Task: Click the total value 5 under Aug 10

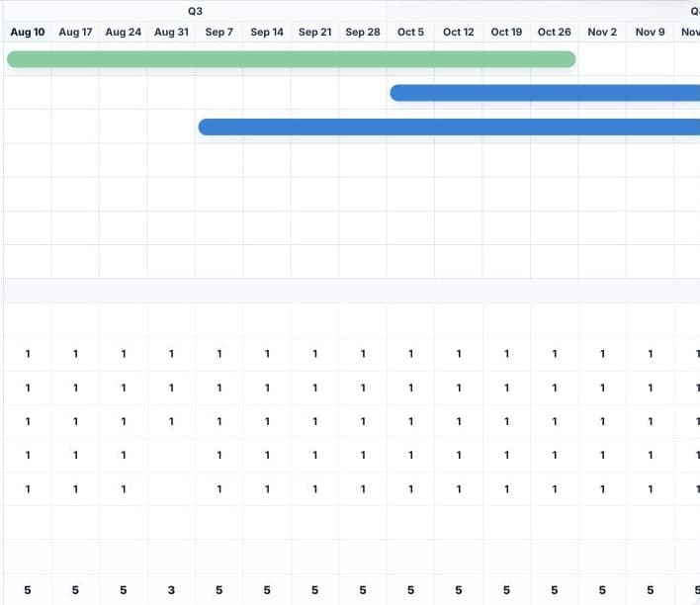Action: (x=28, y=590)
